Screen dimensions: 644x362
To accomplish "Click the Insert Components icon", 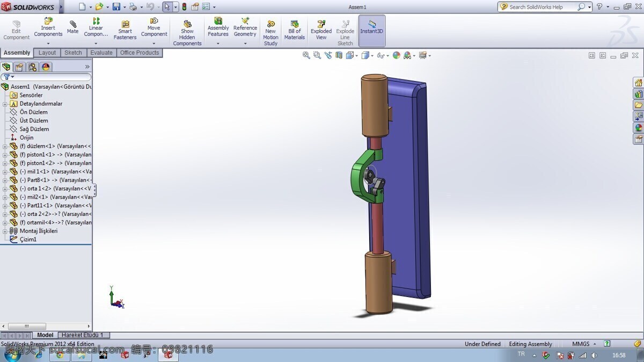I will point(48,21).
